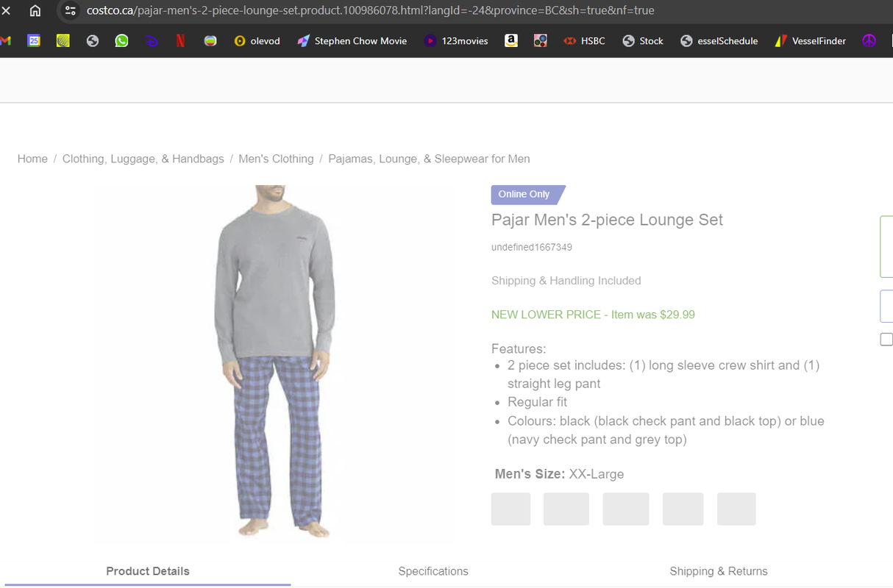Select the second men's size swatch
Viewport: 893px width, 588px height.
coord(566,509)
